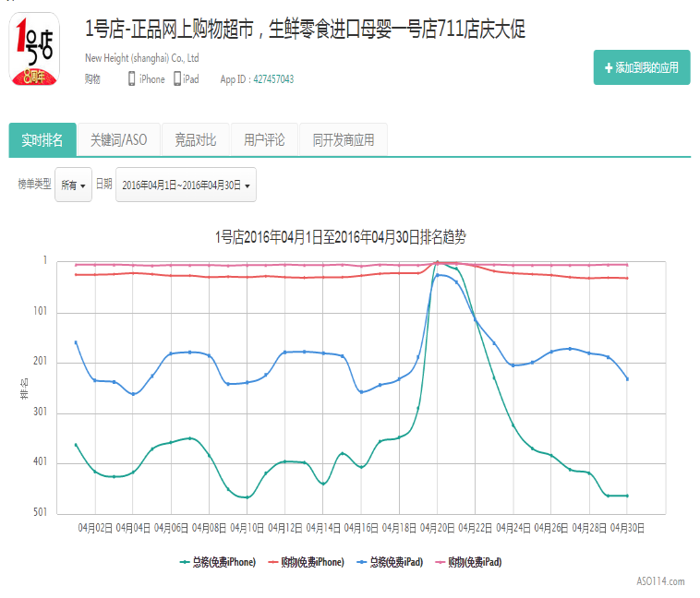Toggle 总榜(免费iPhone) legend series
The height and width of the screenshot is (598, 700).
(218, 562)
